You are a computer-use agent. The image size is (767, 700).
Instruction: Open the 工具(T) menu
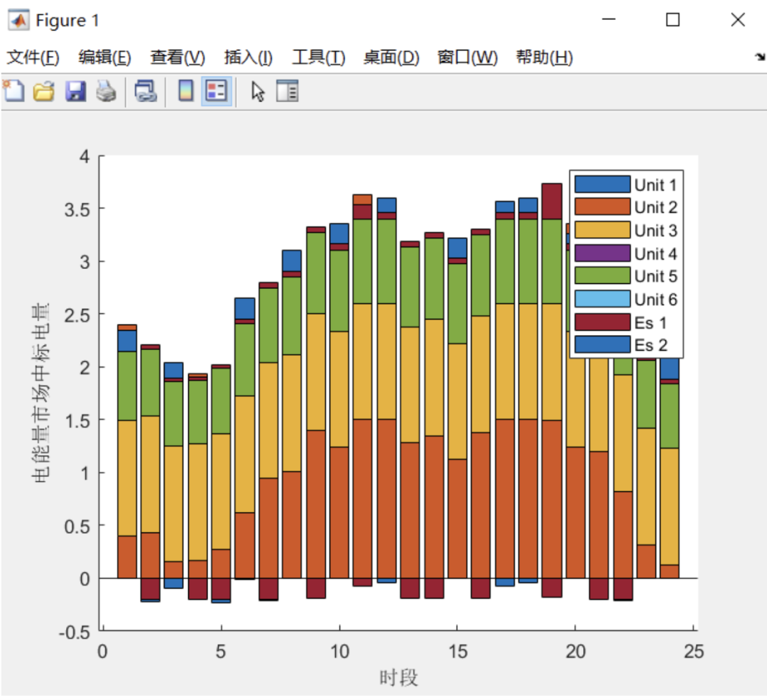point(318,58)
